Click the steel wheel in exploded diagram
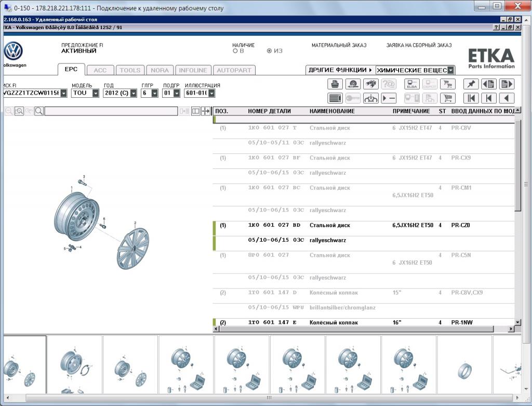The width and height of the screenshot is (532, 406). coord(77,216)
